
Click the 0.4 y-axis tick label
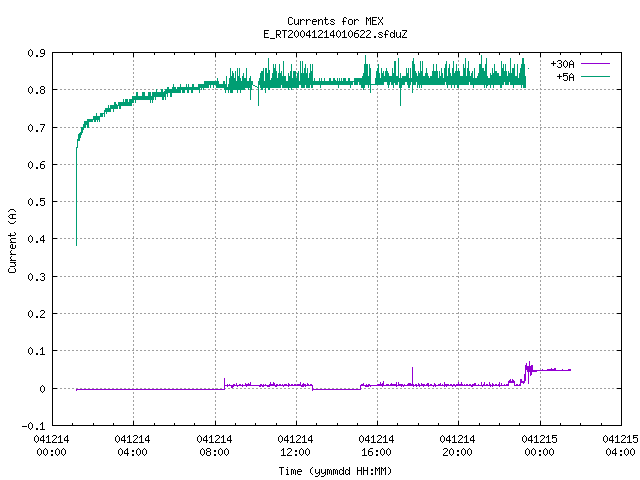pos(37,239)
